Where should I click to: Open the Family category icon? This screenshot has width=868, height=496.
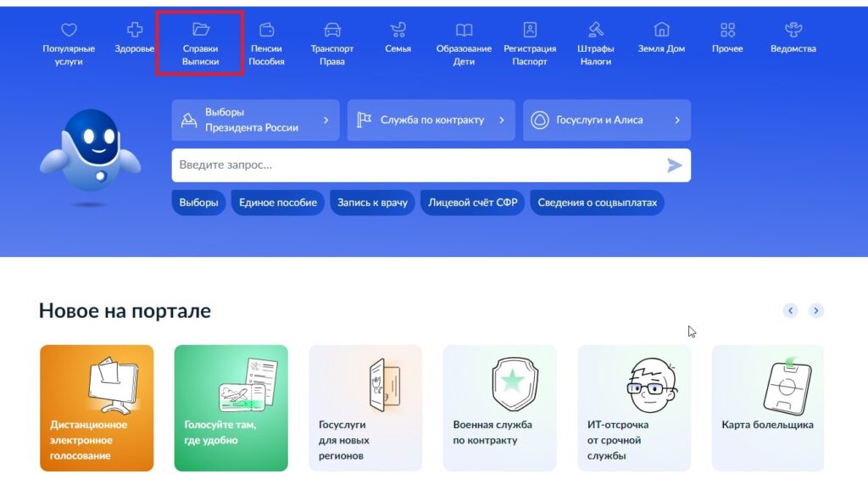pos(398,31)
